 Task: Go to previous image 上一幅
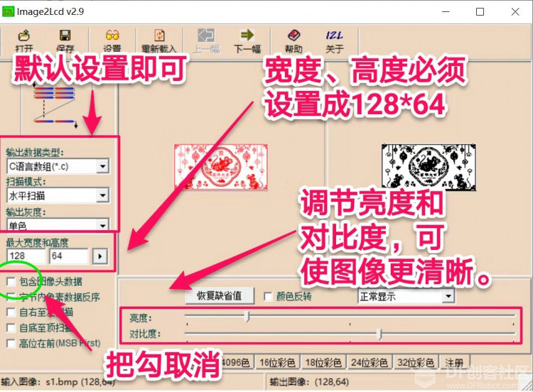[x=206, y=40]
